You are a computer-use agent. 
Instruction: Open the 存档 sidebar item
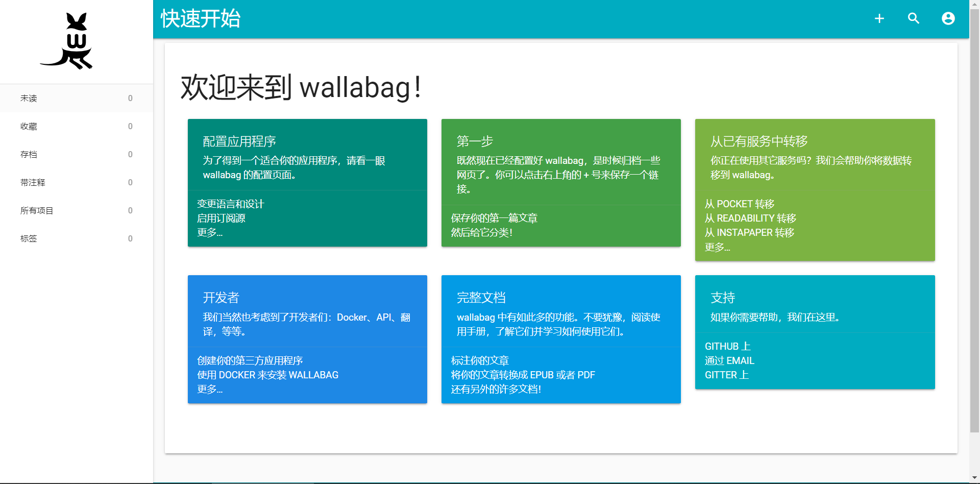point(77,154)
